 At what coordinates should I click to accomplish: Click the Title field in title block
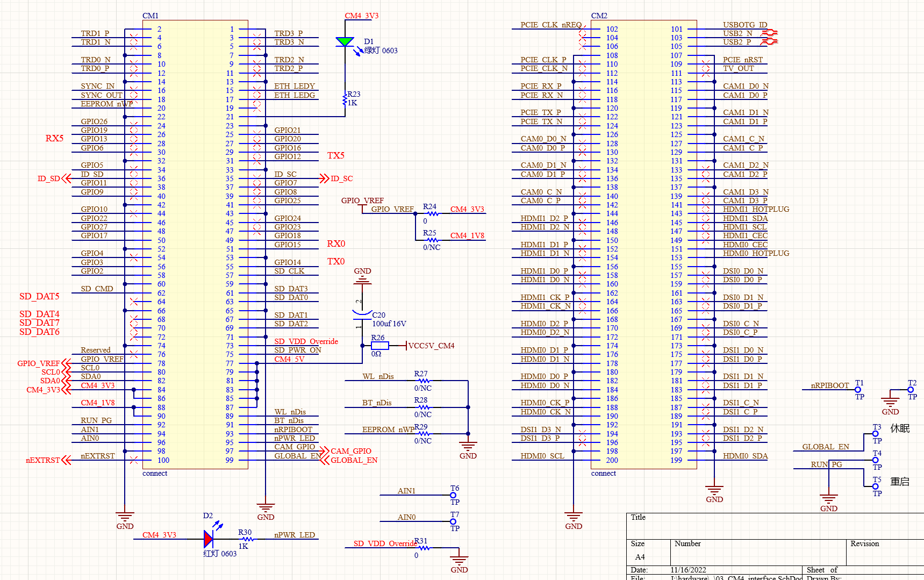tap(638, 517)
